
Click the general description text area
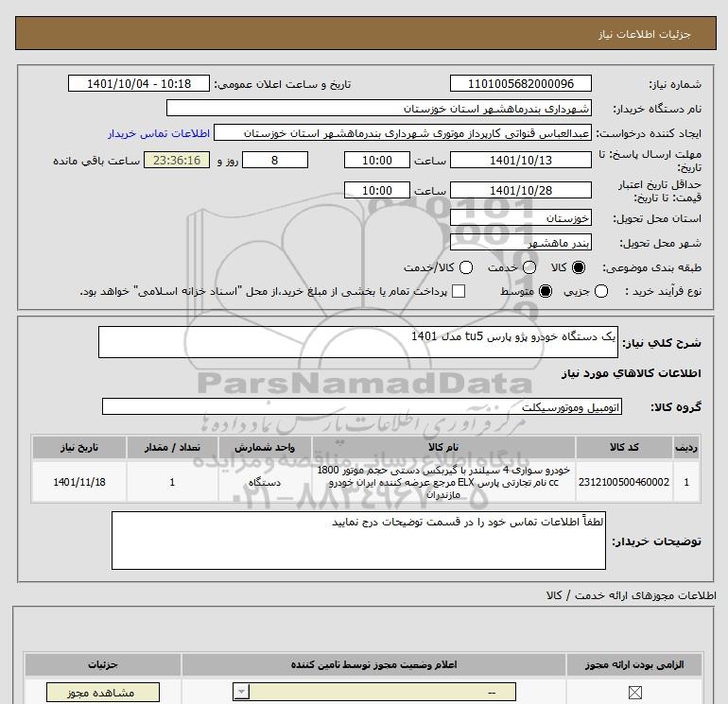[x=358, y=342]
